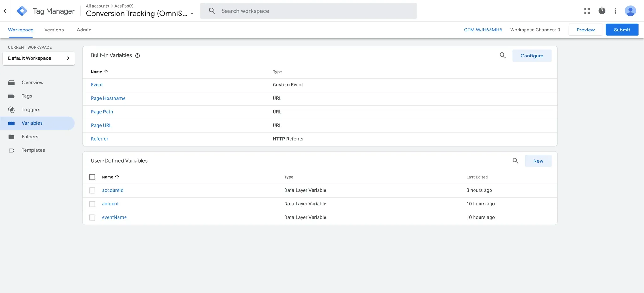The image size is (644, 293).
Task: Click the back arrow icon
Action: (x=5, y=11)
